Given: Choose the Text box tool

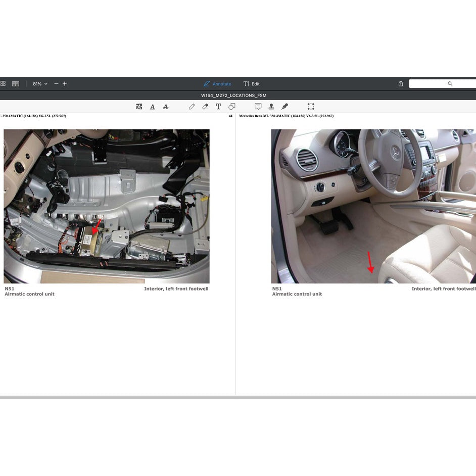Looking at the screenshot, I should [218, 106].
